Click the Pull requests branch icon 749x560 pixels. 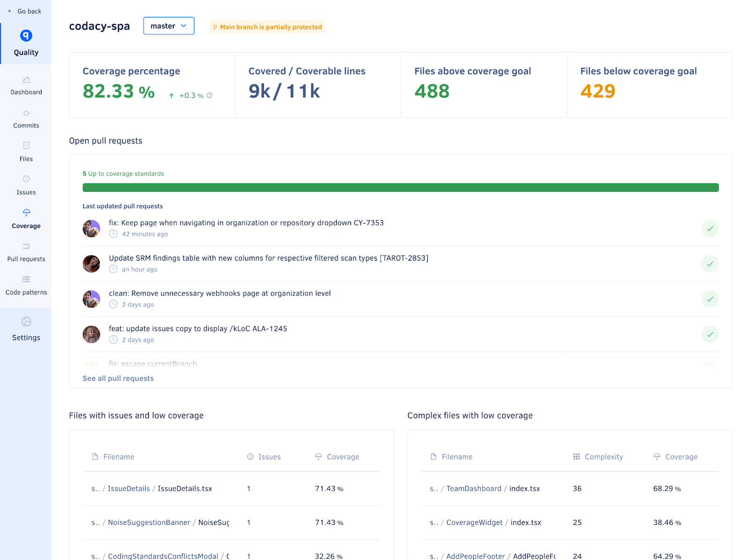pos(26,246)
